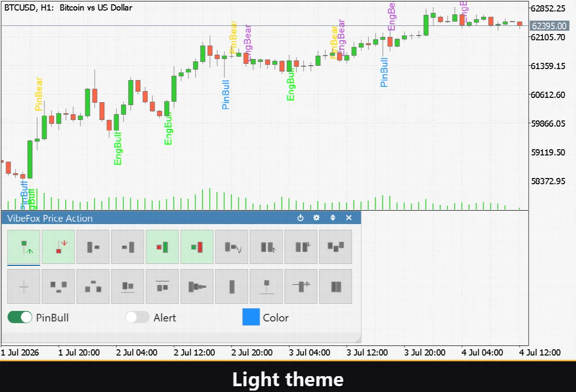Click the VibeFox Price Action title bar
The width and height of the screenshot is (576, 392).
point(181,218)
